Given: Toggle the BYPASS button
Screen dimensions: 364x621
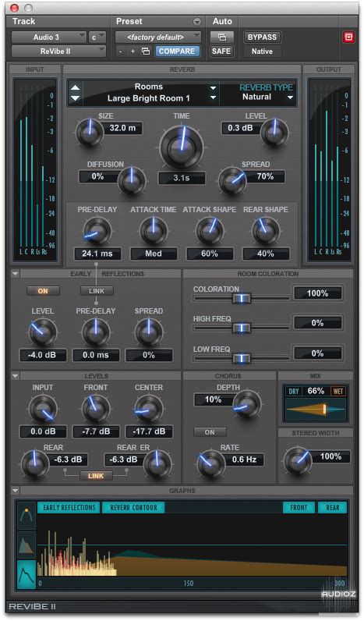Looking at the screenshot, I should (262, 37).
